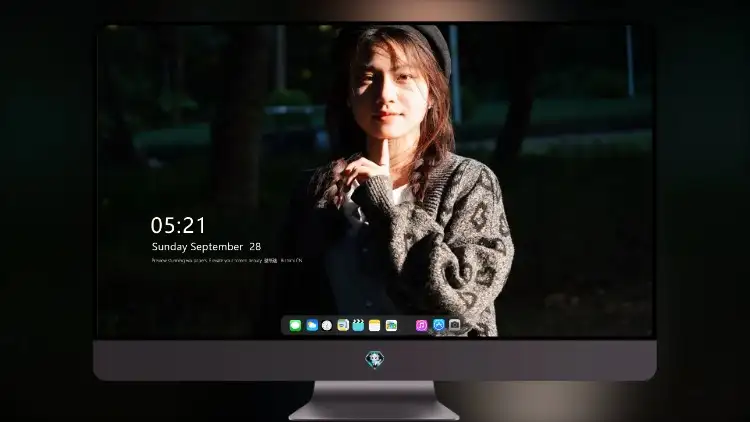Open the yellow-green reader app icon in dock
This screenshot has width=750, height=422.
tap(343, 325)
